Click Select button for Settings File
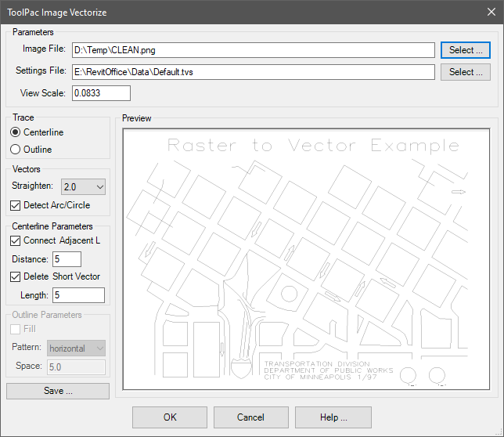 pyautogui.click(x=465, y=72)
